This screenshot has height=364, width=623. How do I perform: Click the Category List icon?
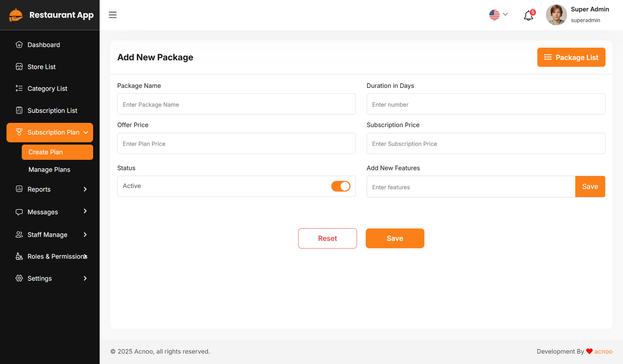[19, 89]
